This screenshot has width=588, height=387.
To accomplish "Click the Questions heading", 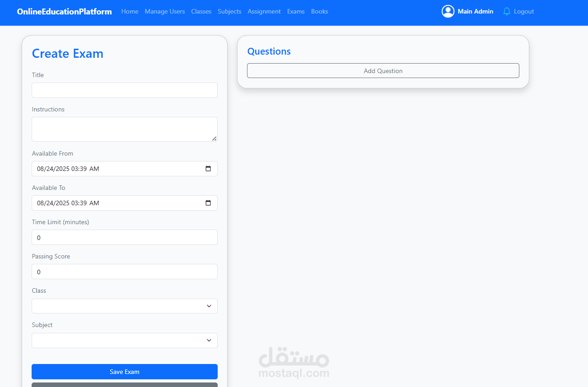I will [269, 51].
